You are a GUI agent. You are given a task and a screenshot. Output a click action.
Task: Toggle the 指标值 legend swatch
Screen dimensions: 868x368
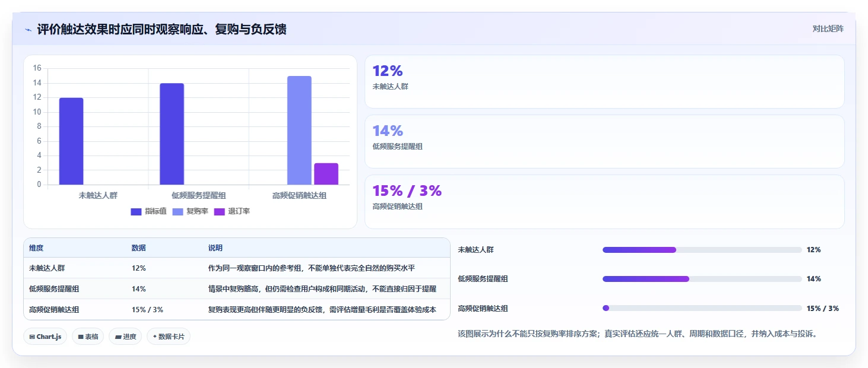tap(136, 211)
